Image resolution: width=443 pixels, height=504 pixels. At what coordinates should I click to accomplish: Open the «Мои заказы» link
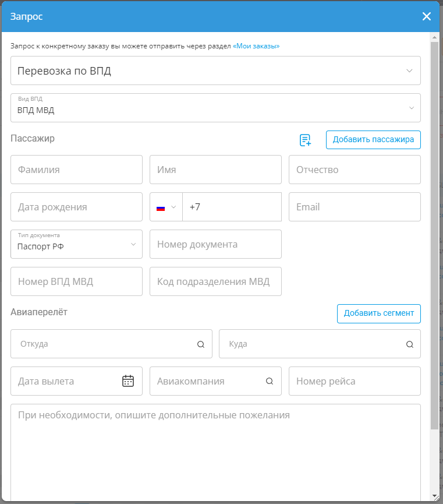point(256,46)
